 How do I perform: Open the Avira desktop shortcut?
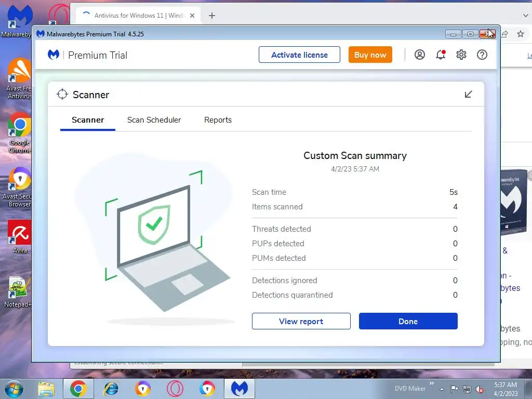[19, 237]
